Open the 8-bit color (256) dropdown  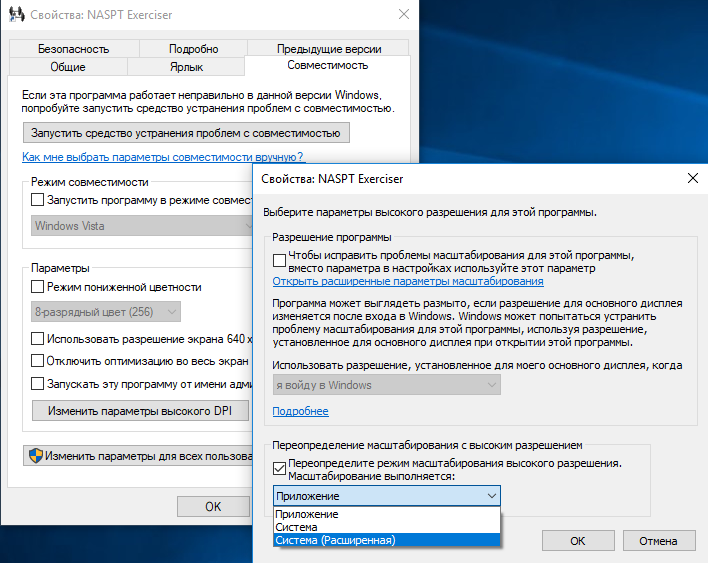[x=106, y=312]
